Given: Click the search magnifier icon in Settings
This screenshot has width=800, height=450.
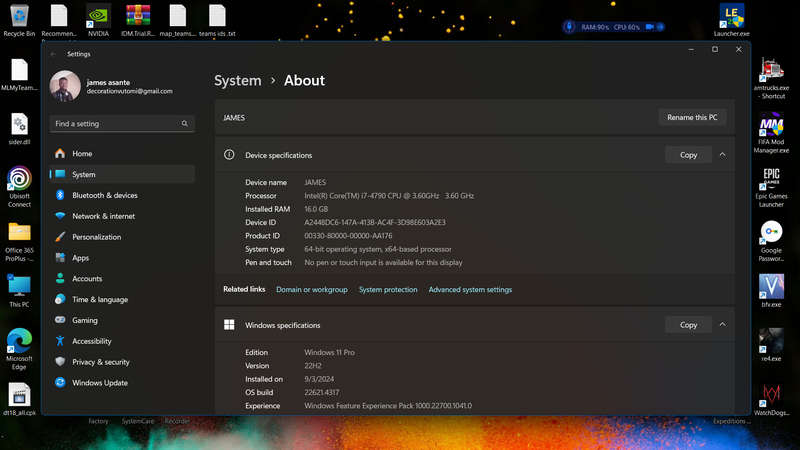Looking at the screenshot, I should tap(185, 123).
